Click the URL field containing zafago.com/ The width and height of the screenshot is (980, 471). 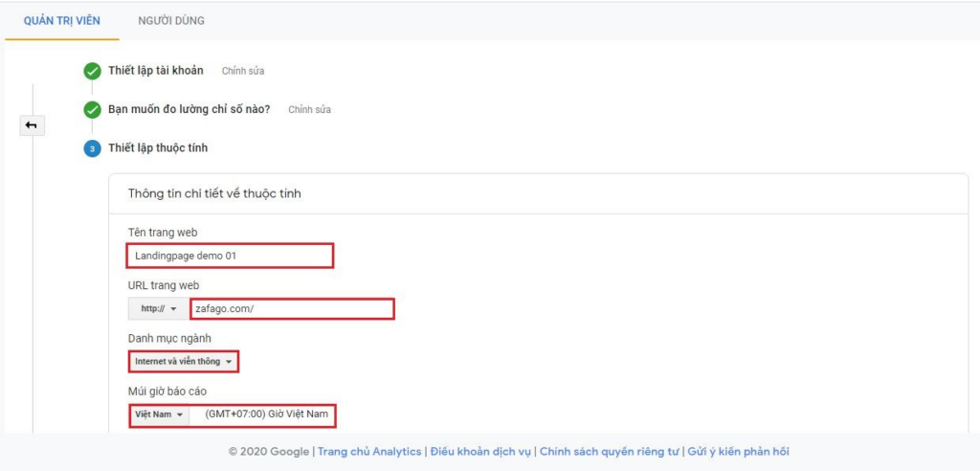pos(292,309)
